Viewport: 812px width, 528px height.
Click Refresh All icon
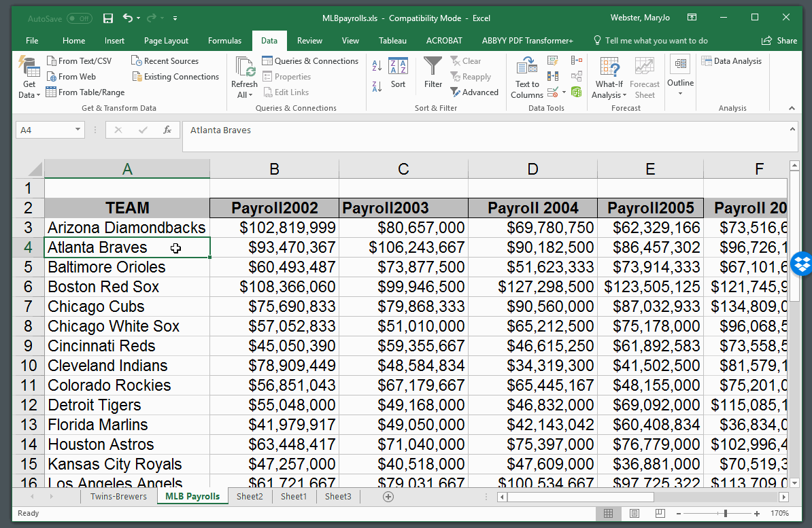coord(244,67)
